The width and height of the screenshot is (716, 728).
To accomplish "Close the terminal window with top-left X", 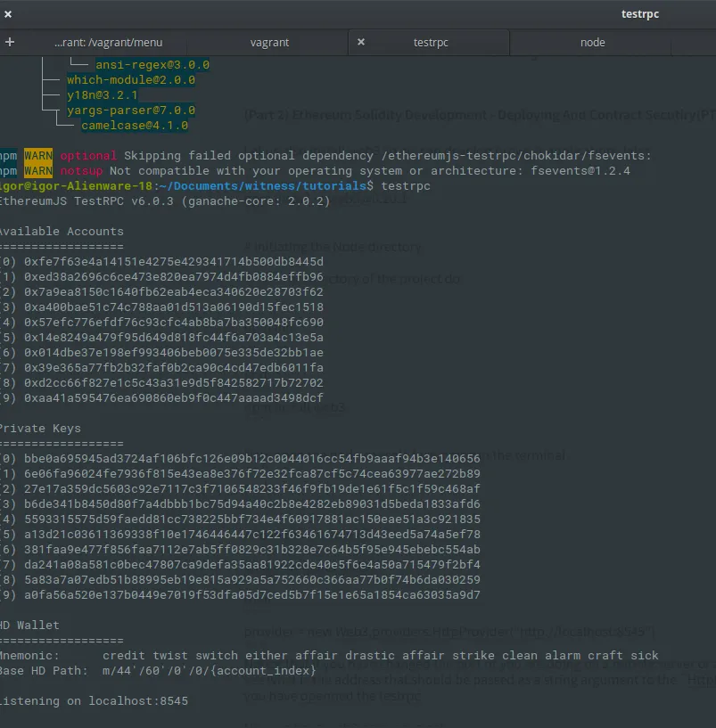I will point(8,14).
